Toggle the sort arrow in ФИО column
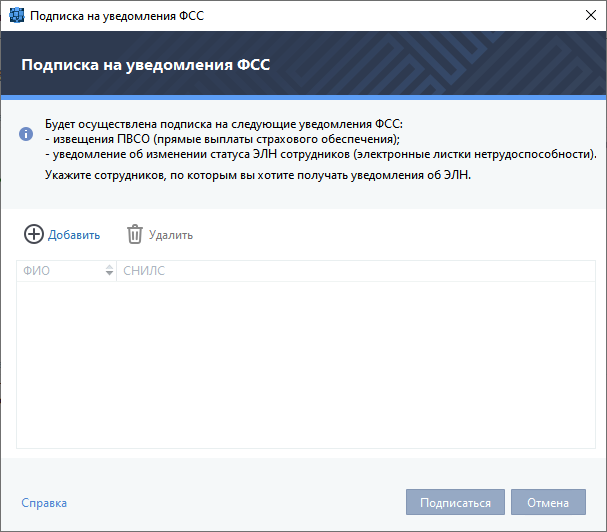This screenshot has height=532, width=607. coord(109,271)
